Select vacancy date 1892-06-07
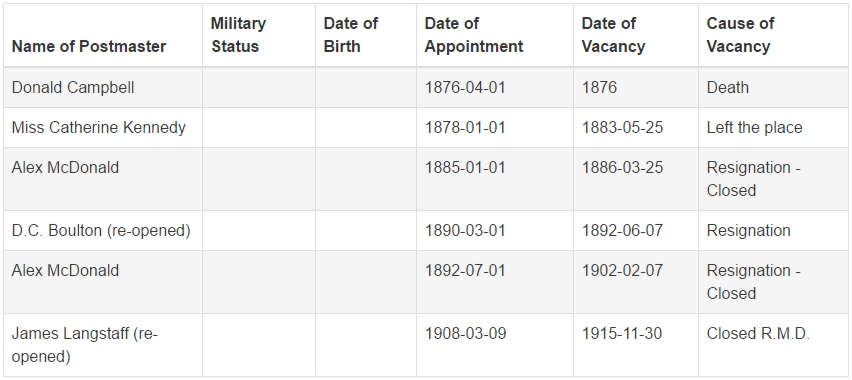This screenshot has height=380, width=852. (623, 231)
